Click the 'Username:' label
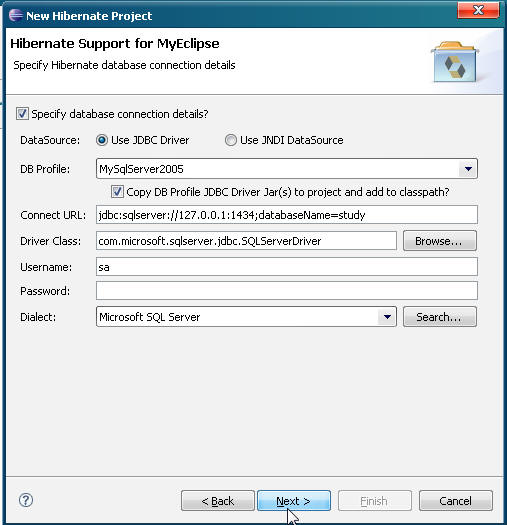Viewport: 507px width, 525px height. (x=46, y=267)
